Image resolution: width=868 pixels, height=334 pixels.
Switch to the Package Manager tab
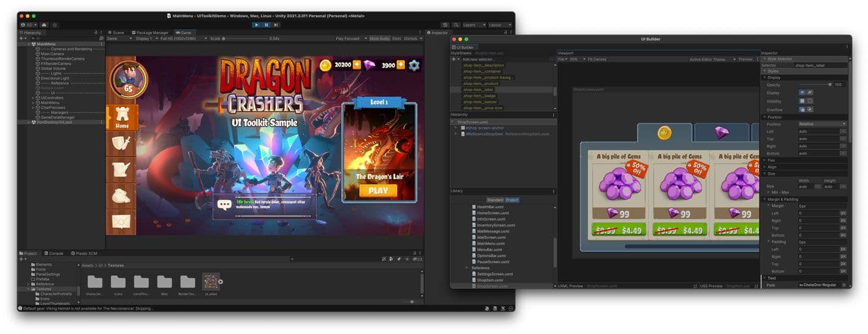click(x=150, y=32)
